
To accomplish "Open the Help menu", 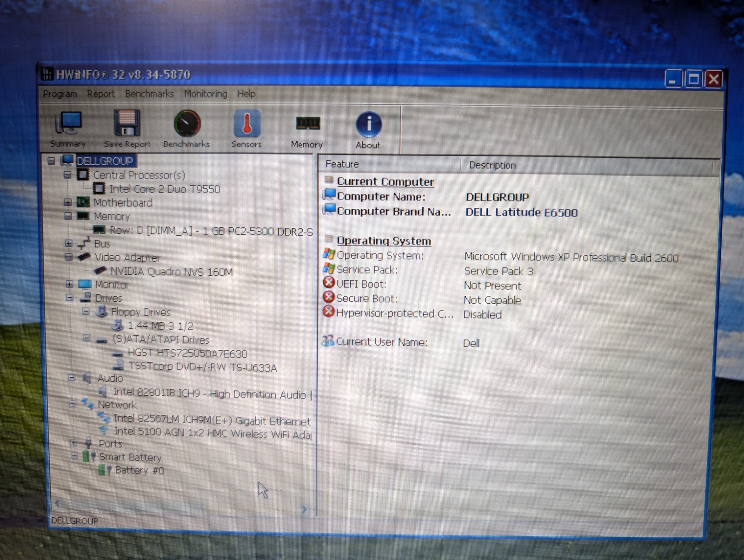I will click(246, 93).
